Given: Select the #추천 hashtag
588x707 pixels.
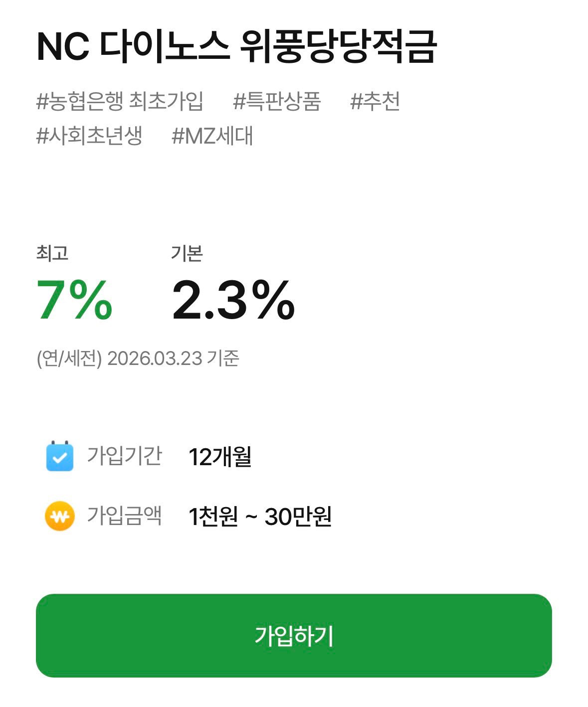Looking at the screenshot, I should click(x=375, y=101).
